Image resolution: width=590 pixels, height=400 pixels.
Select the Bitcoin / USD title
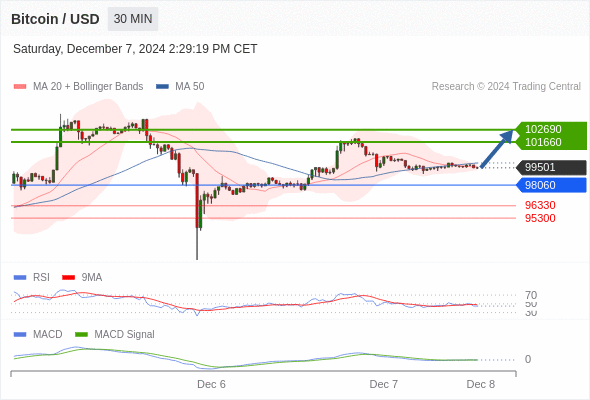[55, 19]
